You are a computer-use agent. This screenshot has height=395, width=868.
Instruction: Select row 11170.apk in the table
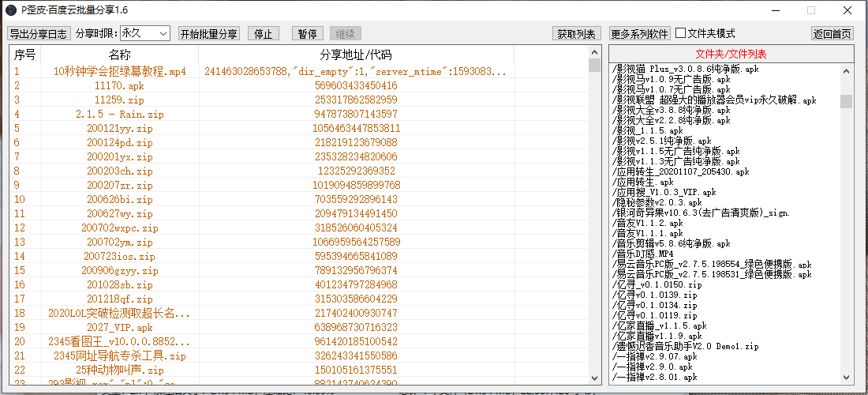(120, 85)
